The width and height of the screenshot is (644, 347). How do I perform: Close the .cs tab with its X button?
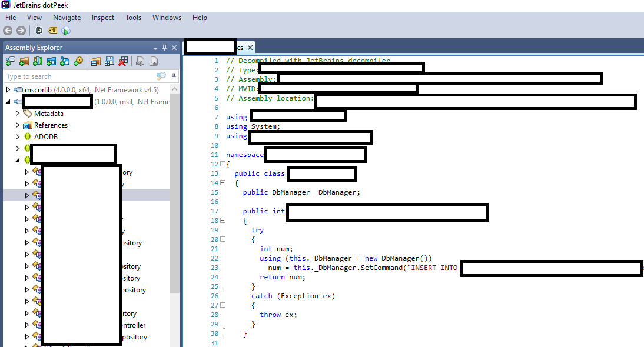[x=250, y=48]
